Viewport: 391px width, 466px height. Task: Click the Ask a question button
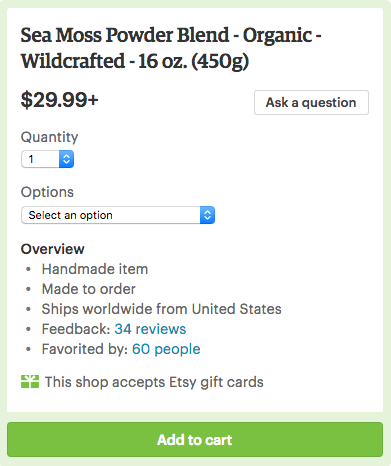point(311,102)
